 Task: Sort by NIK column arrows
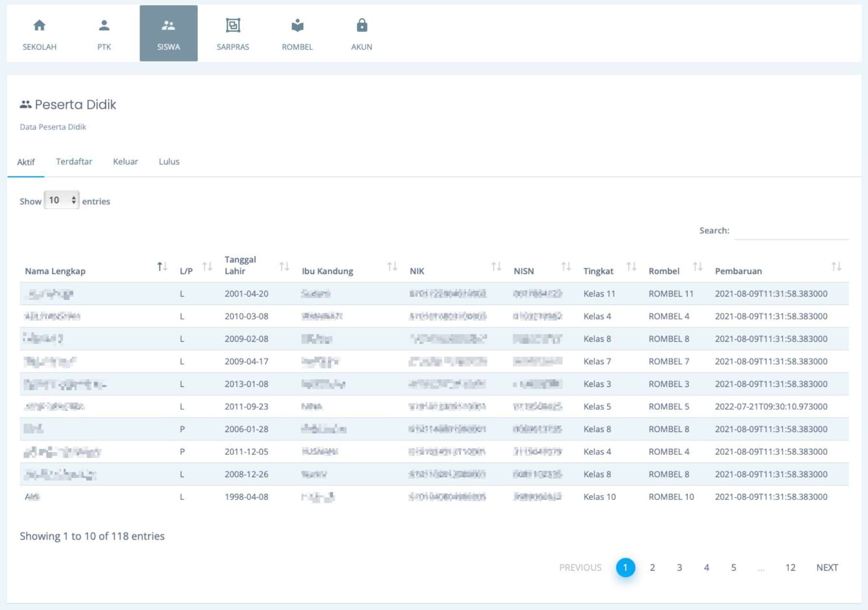496,266
